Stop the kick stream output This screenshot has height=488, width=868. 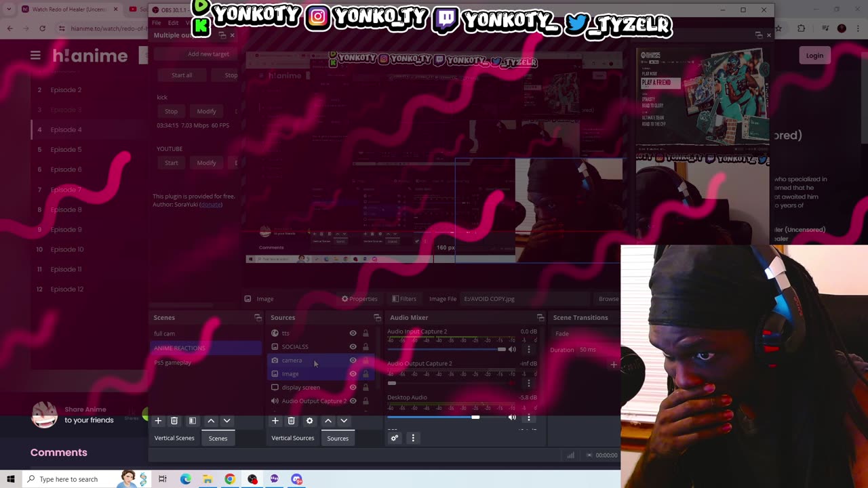pos(171,111)
